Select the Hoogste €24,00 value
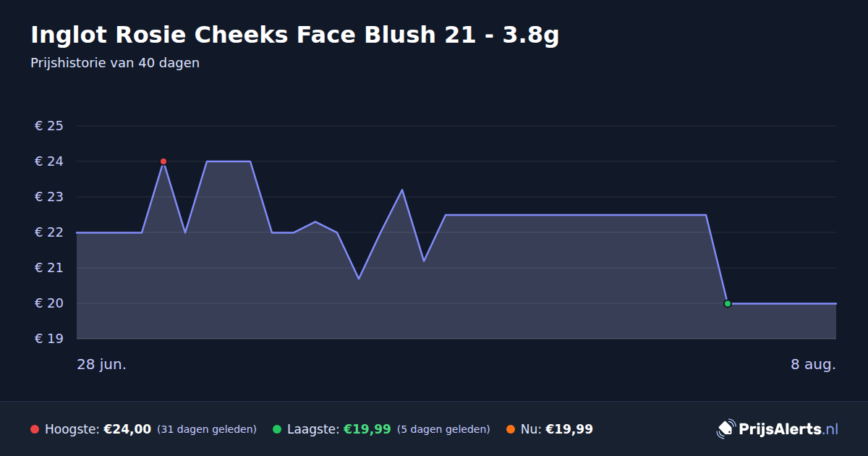This screenshot has height=456, width=868. 127,429
